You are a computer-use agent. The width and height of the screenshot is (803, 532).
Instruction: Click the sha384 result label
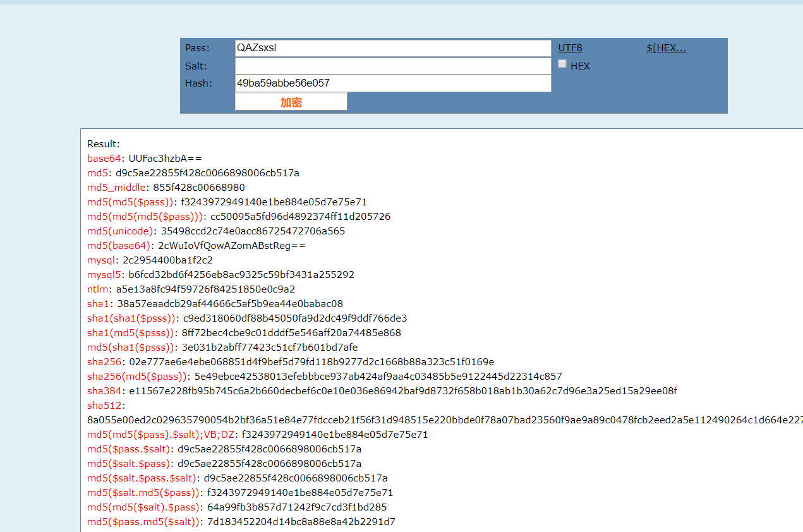105,391
